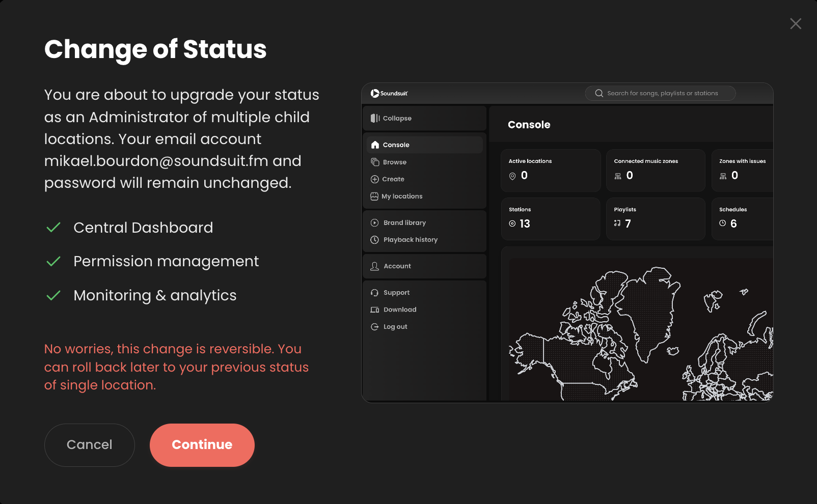This screenshot has height=504, width=817.
Task: Click the Account person icon
Action: (374, 266)
